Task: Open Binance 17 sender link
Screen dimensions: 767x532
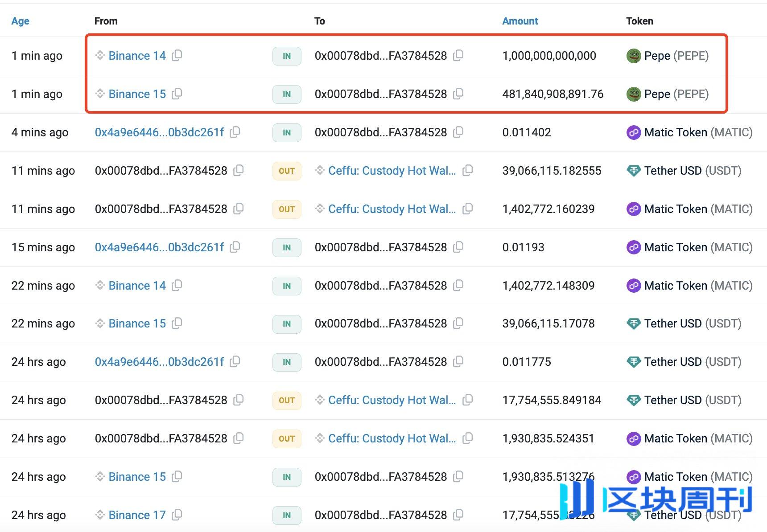Action: 137,515
